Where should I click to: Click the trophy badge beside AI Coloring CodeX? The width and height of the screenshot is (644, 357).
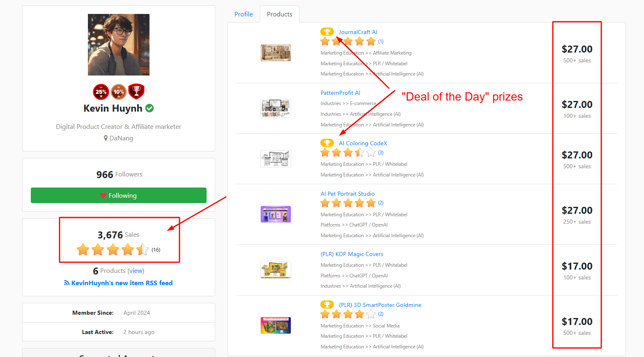pyautogui.click(x=327, y=143)
